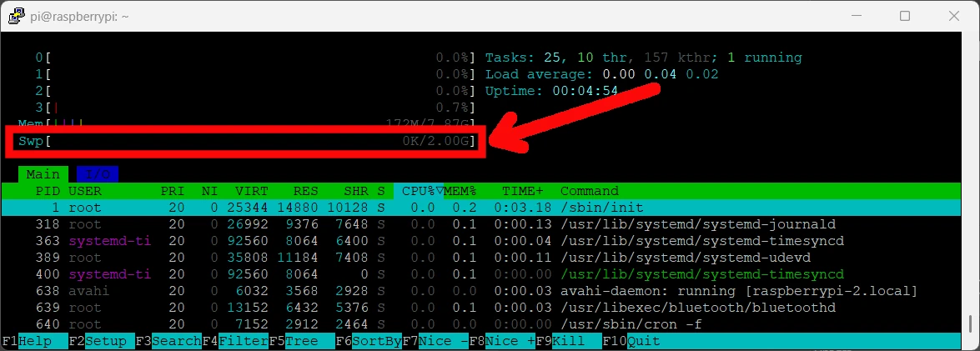Click the CPU 0 usage meter
Viewport: 980px width, 351px height.
pyautogui.click(x=256, y=58)
